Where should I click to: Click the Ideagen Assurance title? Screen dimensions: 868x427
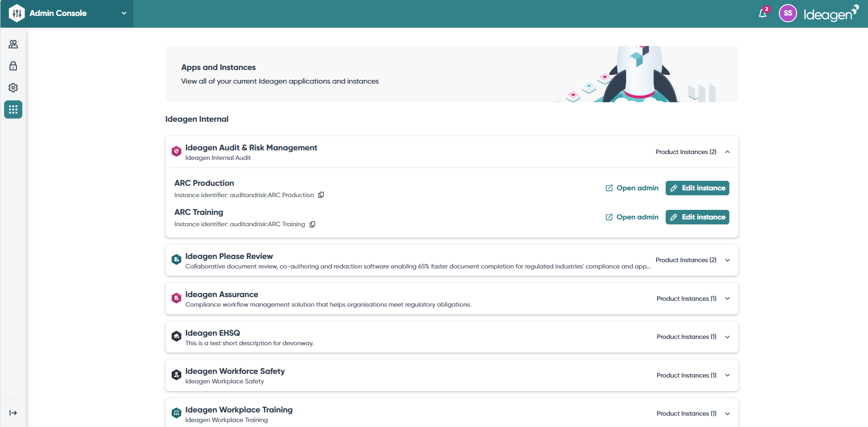(x=222, y=294)
